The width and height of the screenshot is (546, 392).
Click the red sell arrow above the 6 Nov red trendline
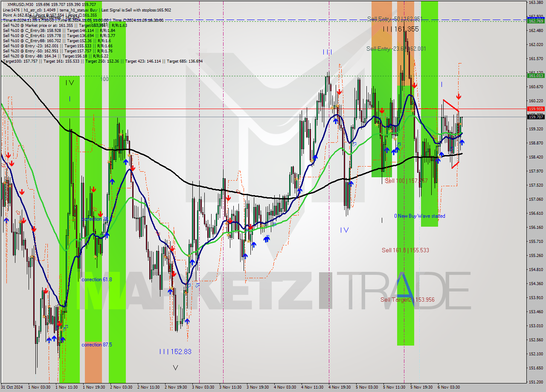point(459,97)
